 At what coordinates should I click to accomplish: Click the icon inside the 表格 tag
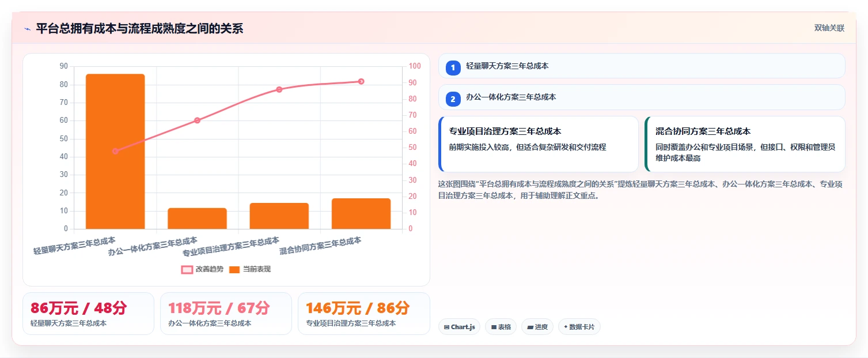coord(494,327)
